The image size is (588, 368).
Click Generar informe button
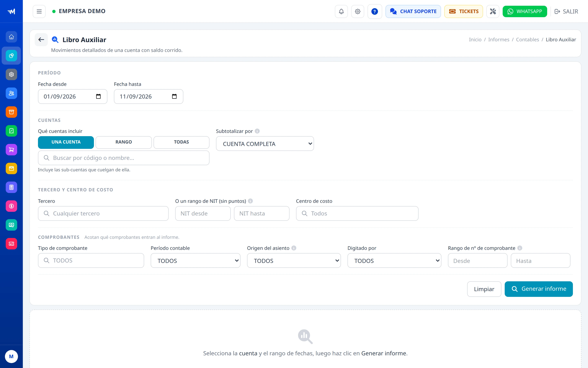pyautogui.click(x=538, y=289)
